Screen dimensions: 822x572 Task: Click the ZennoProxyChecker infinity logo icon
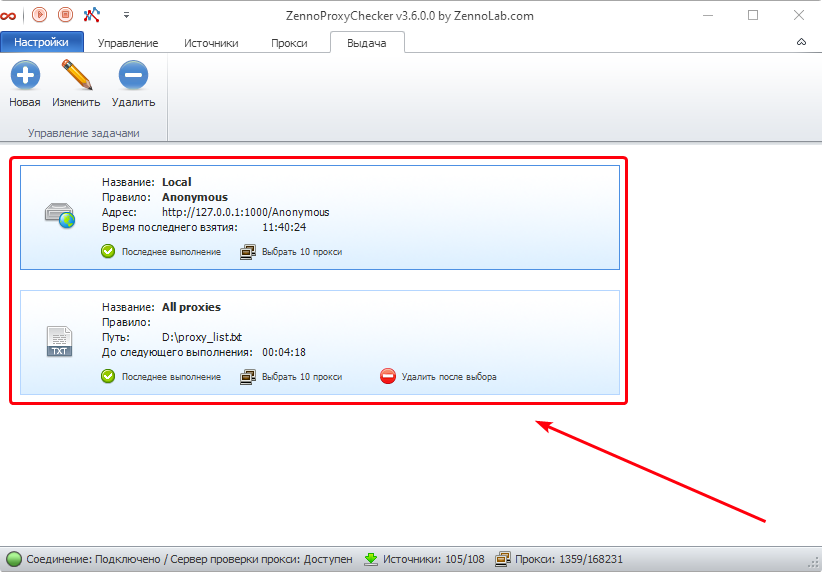click(11, 15)
